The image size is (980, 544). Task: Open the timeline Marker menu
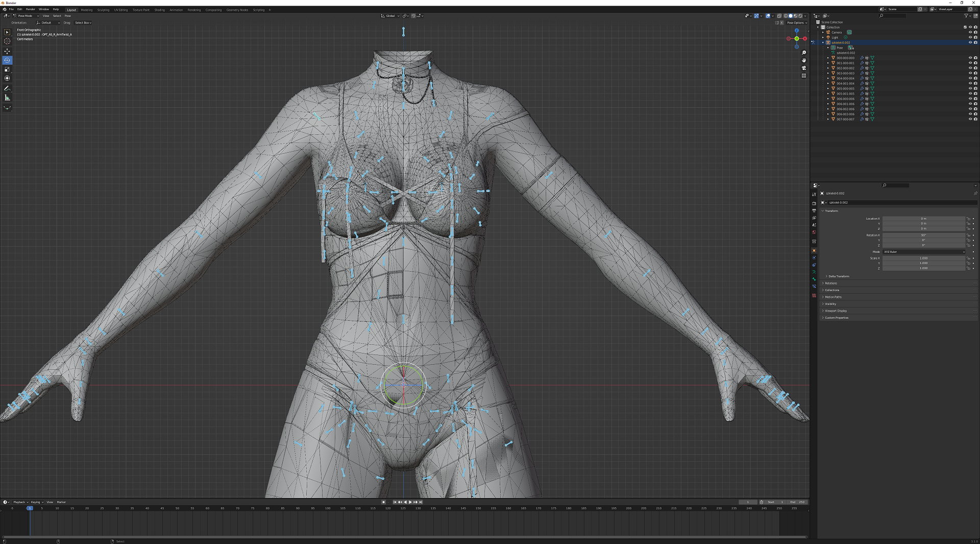point(61,502)
